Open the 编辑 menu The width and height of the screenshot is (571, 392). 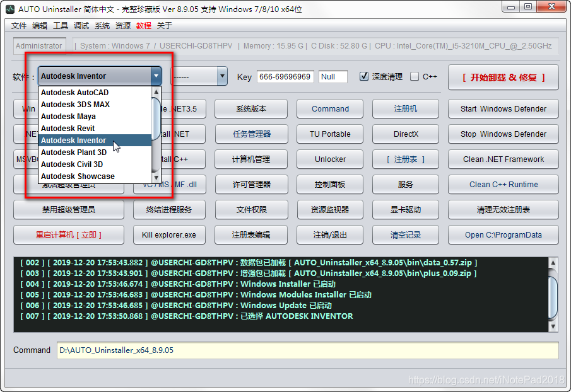tap(40, 25)
